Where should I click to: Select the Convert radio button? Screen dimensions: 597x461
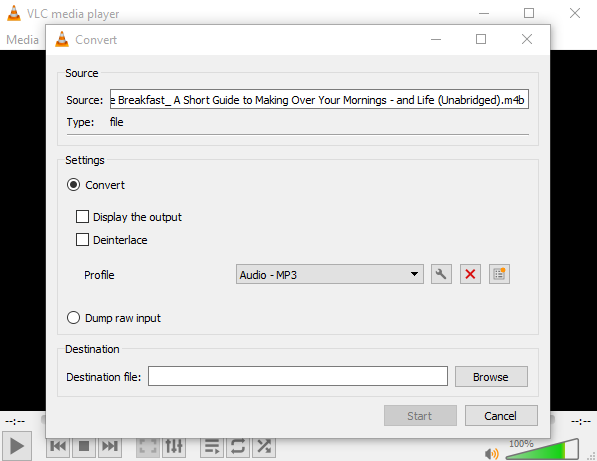click(x=73, y=185)
